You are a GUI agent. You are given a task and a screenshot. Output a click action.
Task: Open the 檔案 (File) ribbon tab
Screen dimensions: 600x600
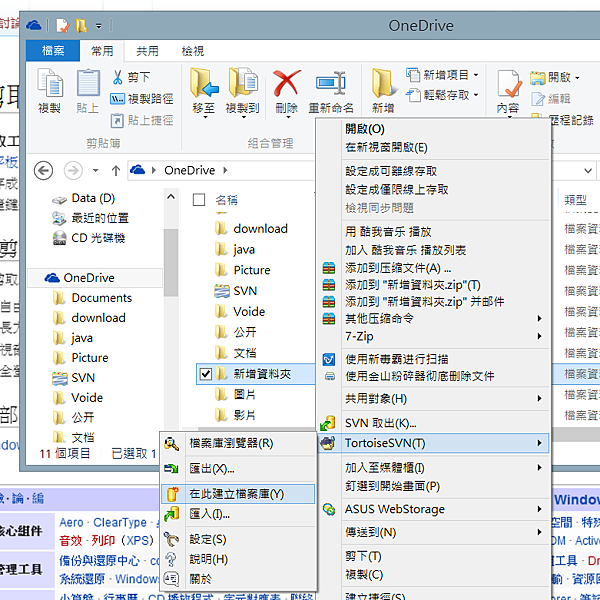53,51
